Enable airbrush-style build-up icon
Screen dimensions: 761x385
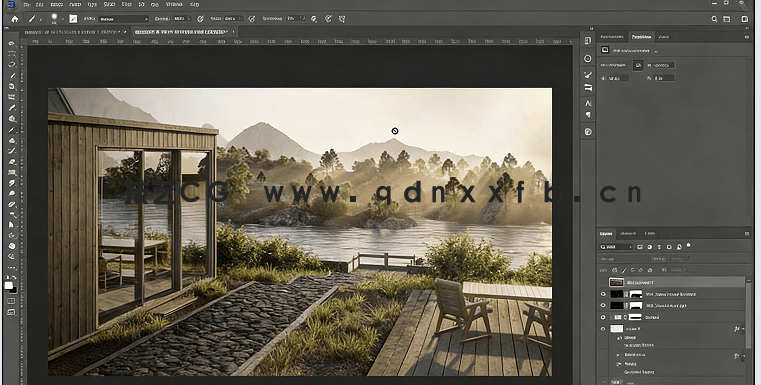251,19
